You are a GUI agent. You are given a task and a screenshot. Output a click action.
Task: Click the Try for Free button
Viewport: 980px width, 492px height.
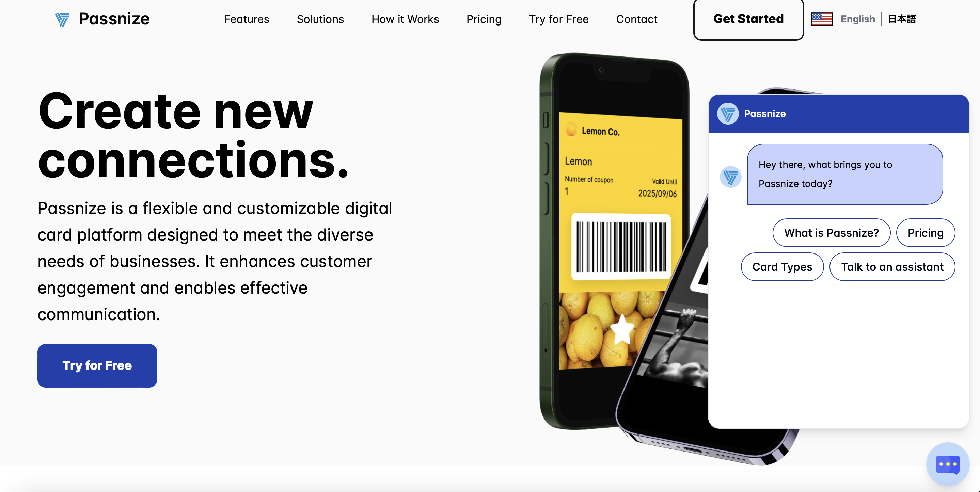[x=97, y=365]
